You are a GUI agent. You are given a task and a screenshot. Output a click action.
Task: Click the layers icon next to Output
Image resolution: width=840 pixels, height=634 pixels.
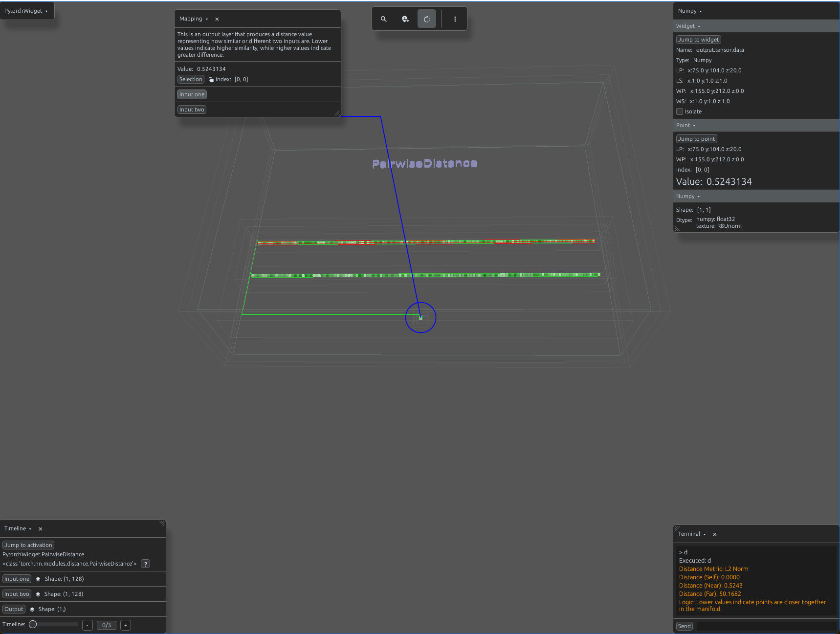(x=32, y=609)
